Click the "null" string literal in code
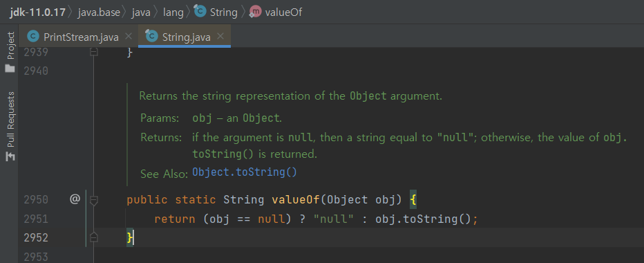The image size is (644, 263). click(334, 219)
